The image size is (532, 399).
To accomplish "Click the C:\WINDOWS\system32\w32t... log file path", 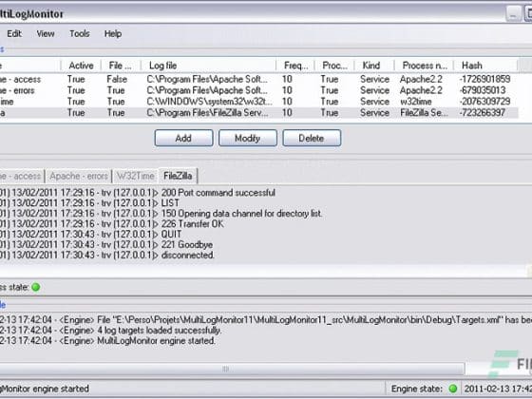I will (x=209, y=102).
